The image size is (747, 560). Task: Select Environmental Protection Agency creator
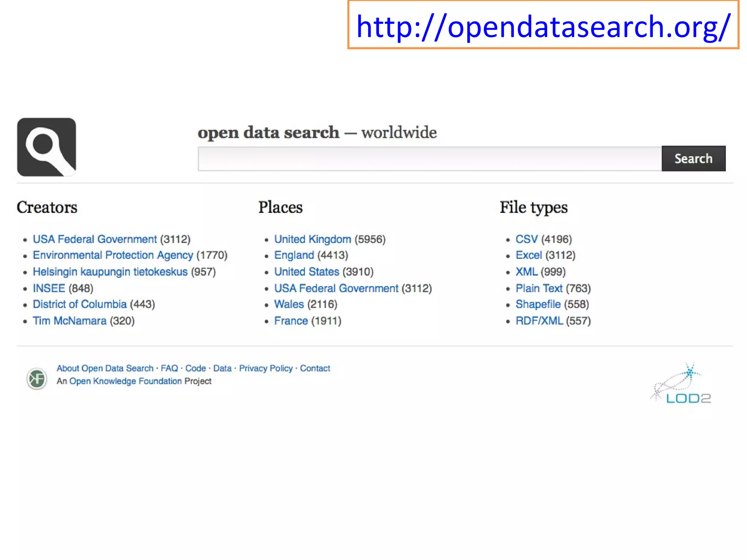(x=113, y=255)
